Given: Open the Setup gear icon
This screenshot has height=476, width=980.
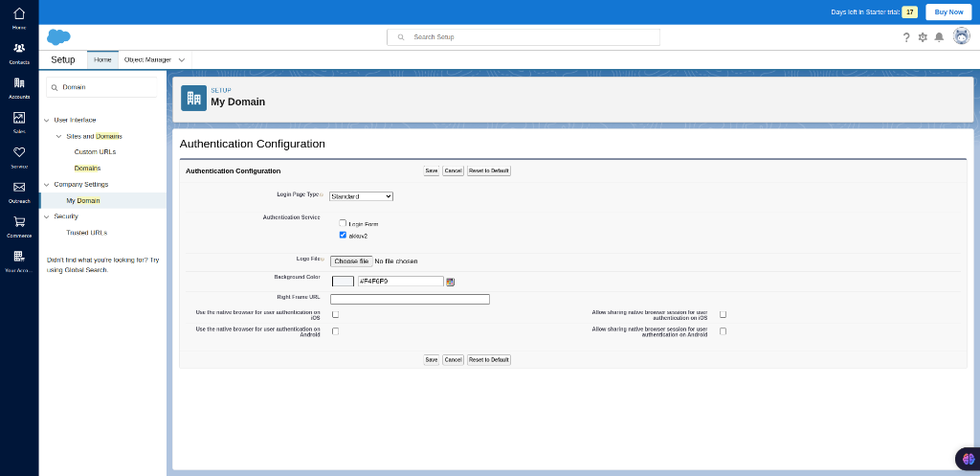Looking at the screenshot, I should 923,37.
